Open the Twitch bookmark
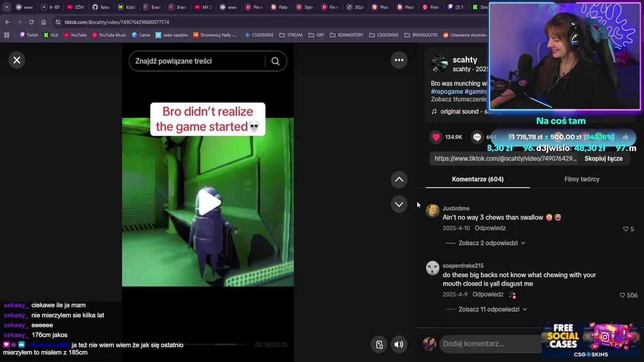The height and width of the screenshot is (362, 644). pyautogui.click(x=29, y=35)
